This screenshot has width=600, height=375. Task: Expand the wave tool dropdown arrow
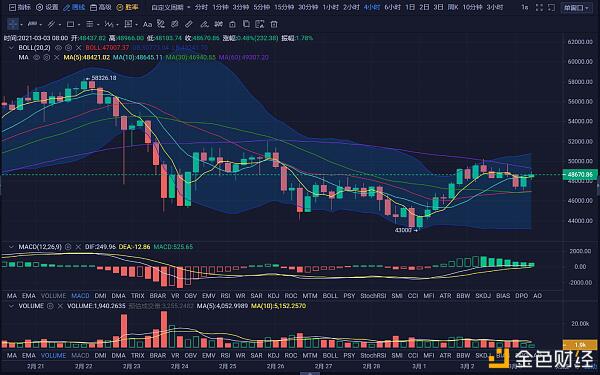coord(117,24)
